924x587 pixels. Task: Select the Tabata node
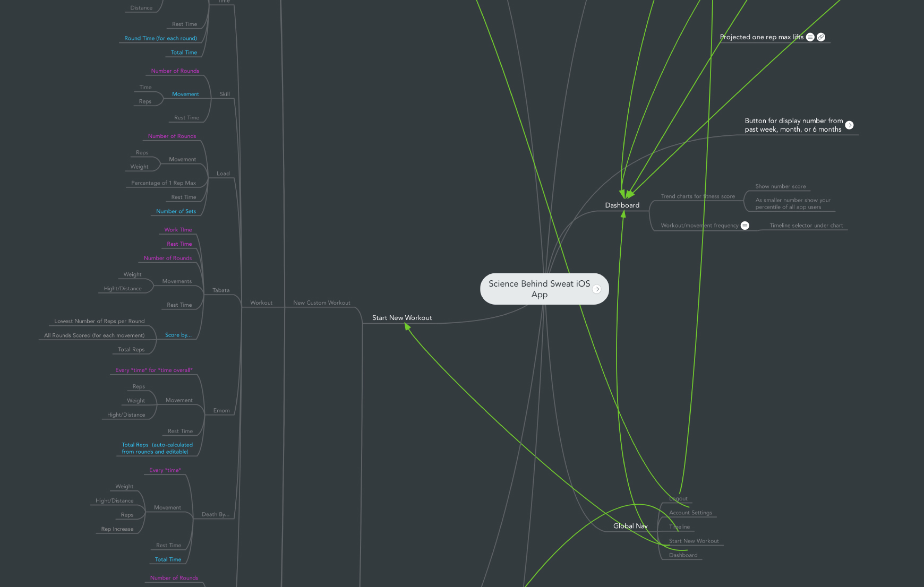click(x=221, y=290)
